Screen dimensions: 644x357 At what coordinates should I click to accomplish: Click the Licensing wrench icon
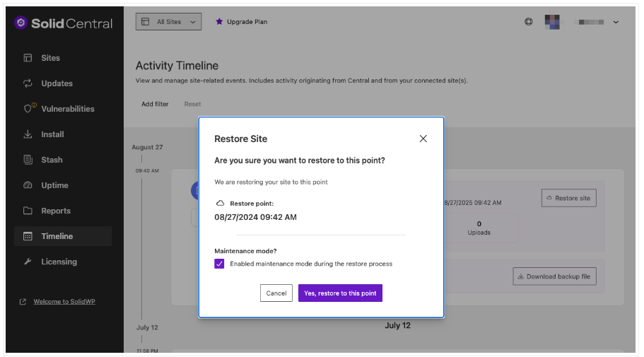[28, 262]
